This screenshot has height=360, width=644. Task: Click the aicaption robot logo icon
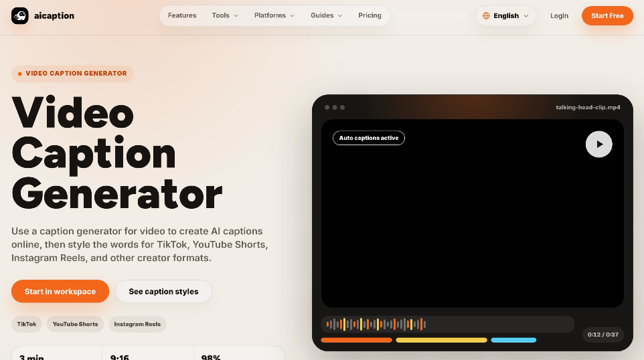[19, 15]
